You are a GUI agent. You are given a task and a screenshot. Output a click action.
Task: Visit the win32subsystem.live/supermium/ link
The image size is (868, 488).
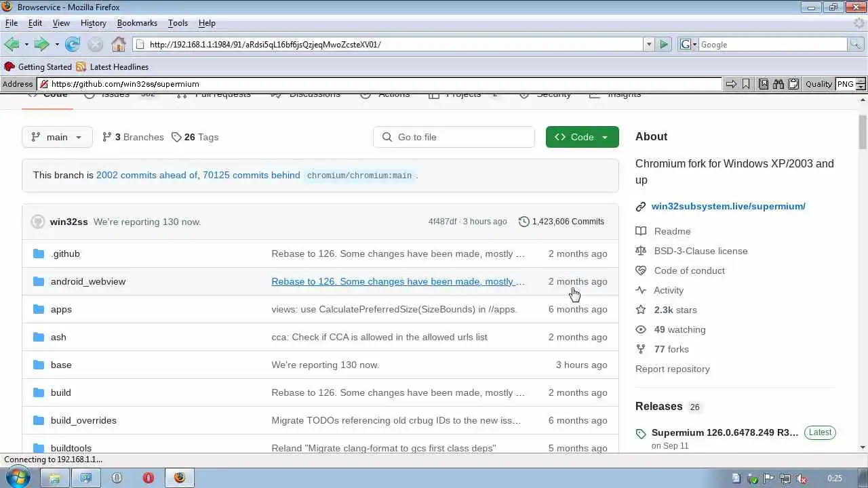tap(728, 206)
